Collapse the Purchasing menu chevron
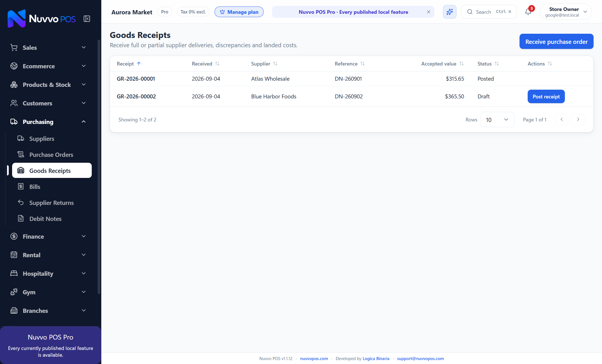Viewport: 602px width, 364px height. 84,122
